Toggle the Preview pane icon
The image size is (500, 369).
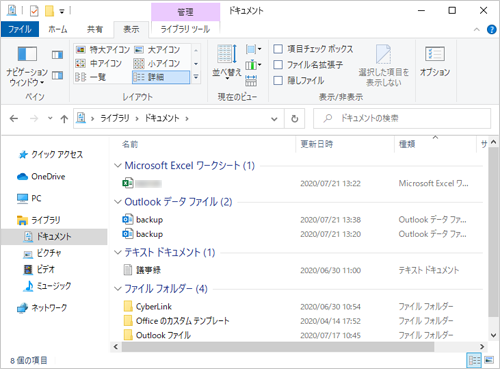tap(57, 55)
